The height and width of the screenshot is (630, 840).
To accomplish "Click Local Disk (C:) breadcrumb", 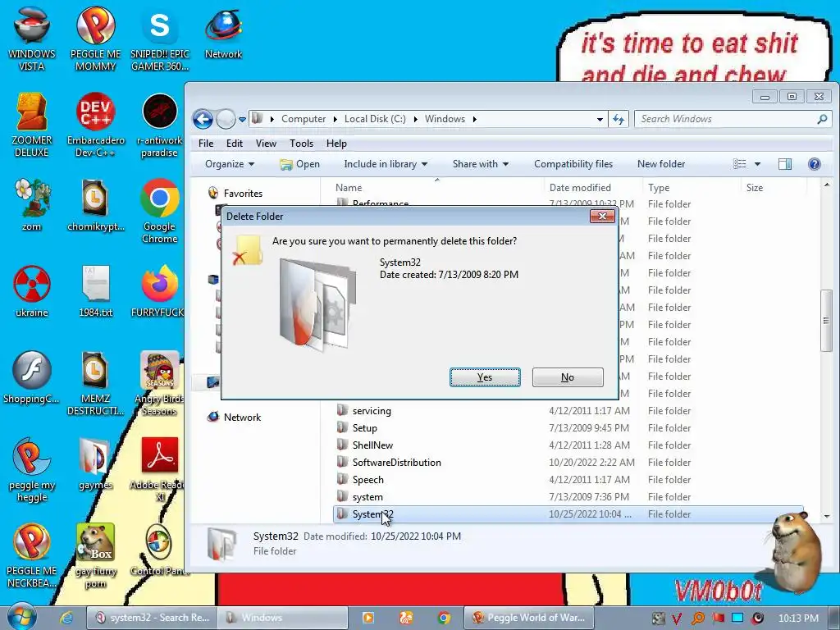I will [375, 119].
